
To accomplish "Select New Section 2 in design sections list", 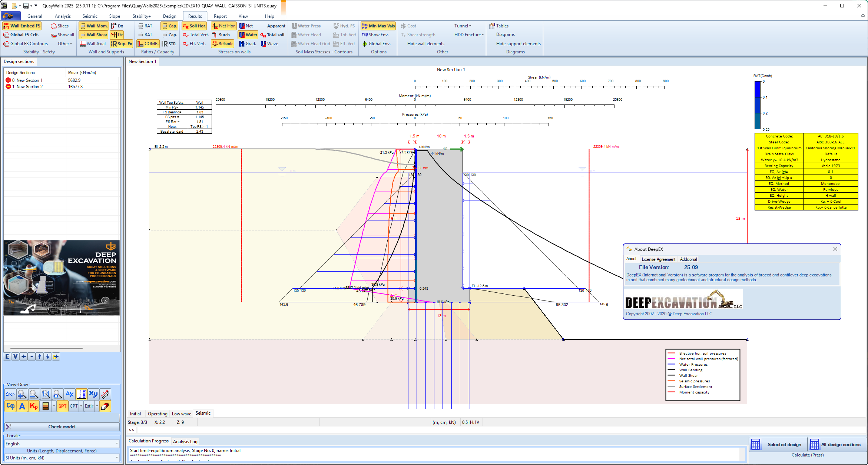I will [30, 87].
